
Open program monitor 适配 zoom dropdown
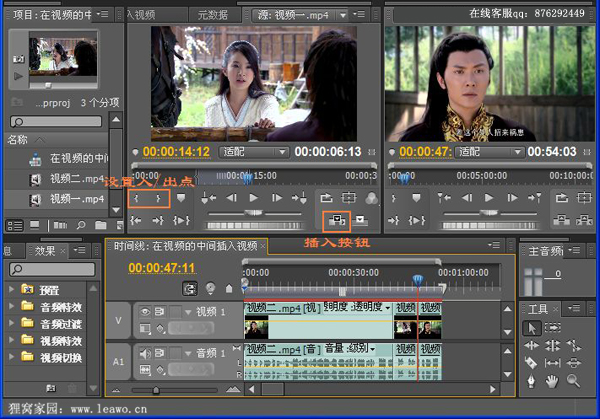click(x=489, y=152)
